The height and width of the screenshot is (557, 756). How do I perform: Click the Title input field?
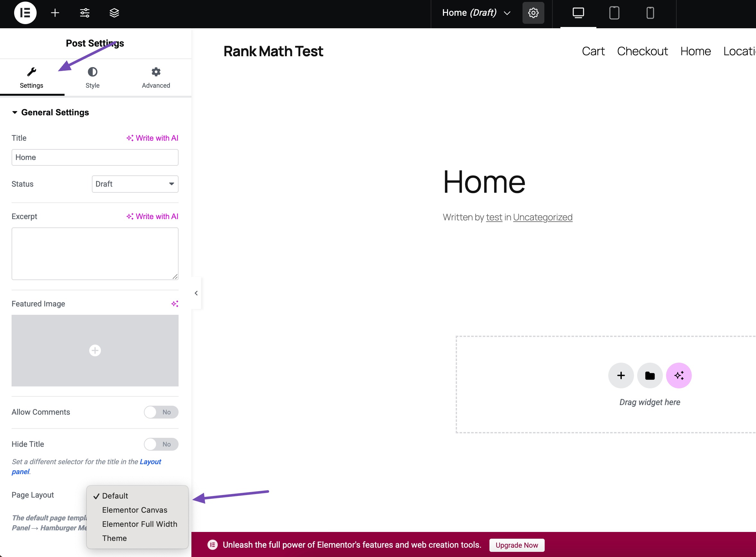pyautogui.click(x=95, y=157)
